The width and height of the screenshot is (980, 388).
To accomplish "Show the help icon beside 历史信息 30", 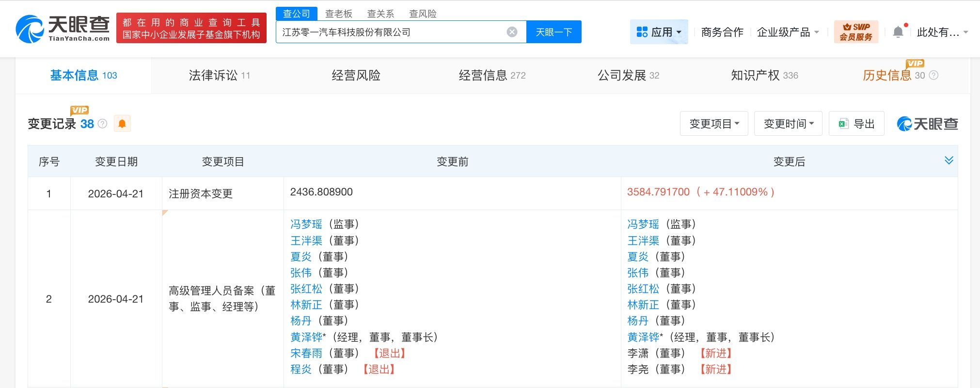I will coord(934,75).
